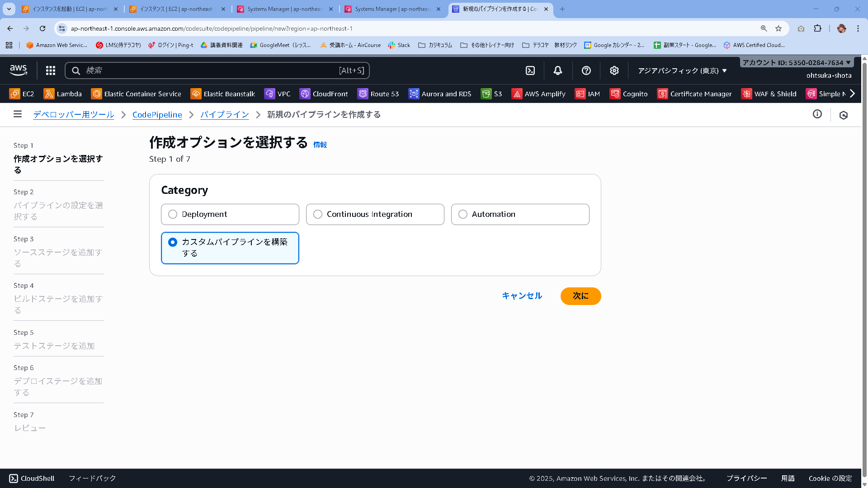
Task: Select the Automation category
Action: pyautogui.click(x=462, y=214)
